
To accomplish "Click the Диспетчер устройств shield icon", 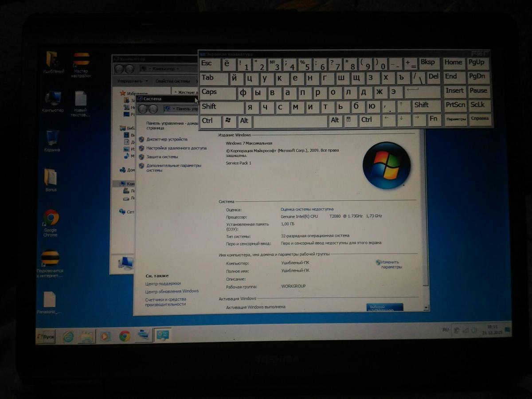I will (141, 139).
